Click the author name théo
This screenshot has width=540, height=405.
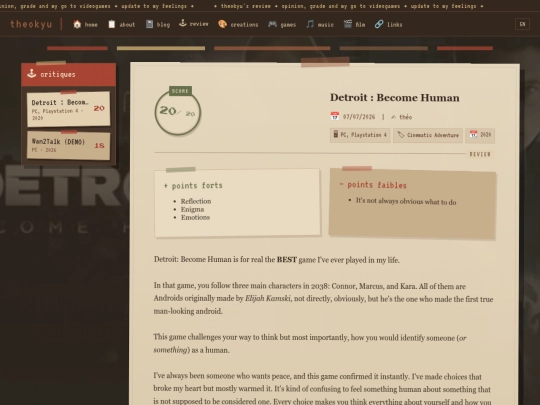click(405, 117)
